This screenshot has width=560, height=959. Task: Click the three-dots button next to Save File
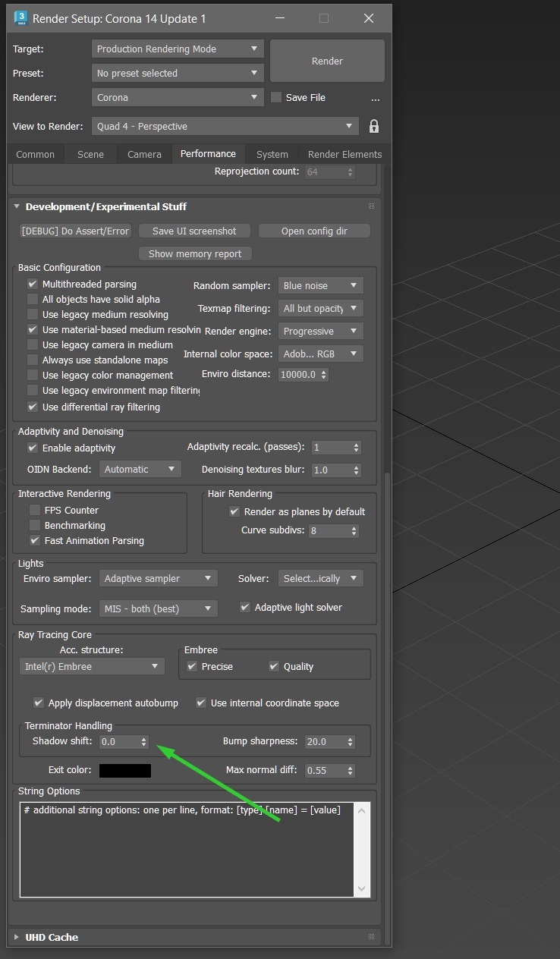click(x=375, y=98)
